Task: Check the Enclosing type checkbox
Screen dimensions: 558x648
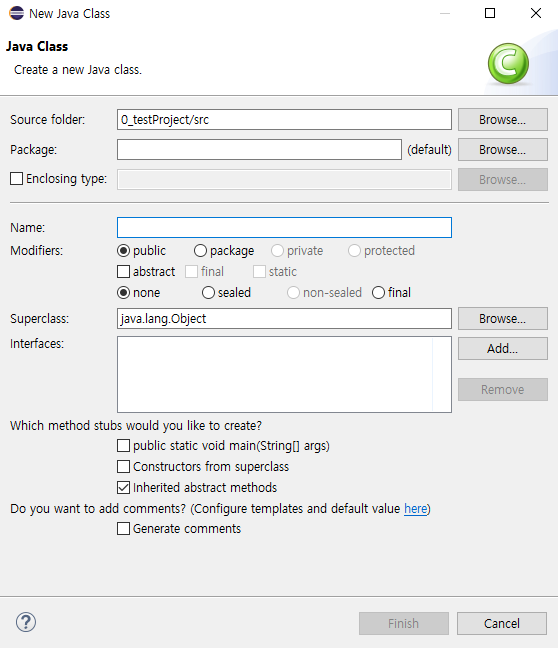Action: click(17, 179)
